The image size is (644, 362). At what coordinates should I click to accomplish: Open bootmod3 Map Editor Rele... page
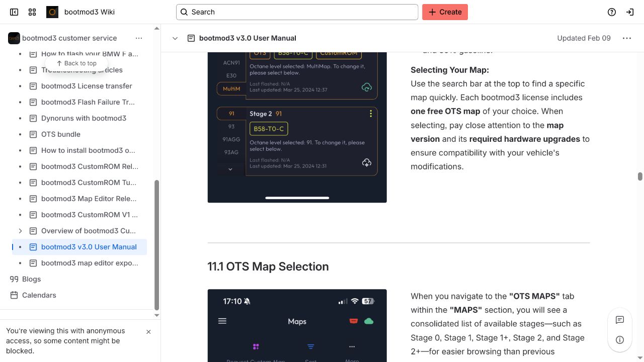89,199
